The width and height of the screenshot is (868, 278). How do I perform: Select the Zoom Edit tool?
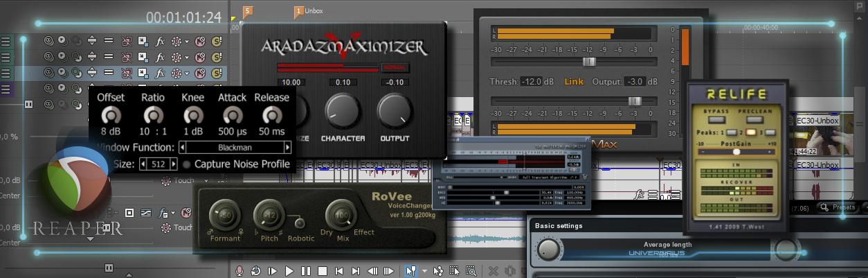click(471, 271)
